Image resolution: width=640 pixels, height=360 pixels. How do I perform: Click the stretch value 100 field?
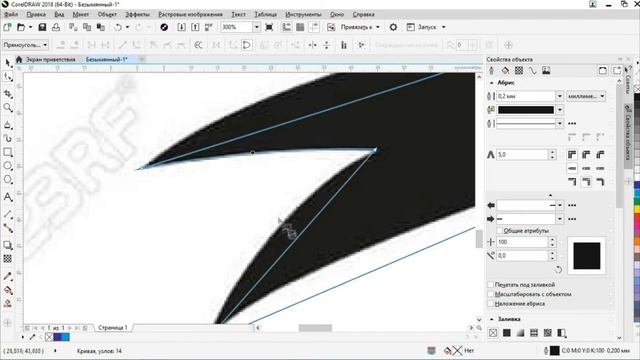click(x=522, y=242)
